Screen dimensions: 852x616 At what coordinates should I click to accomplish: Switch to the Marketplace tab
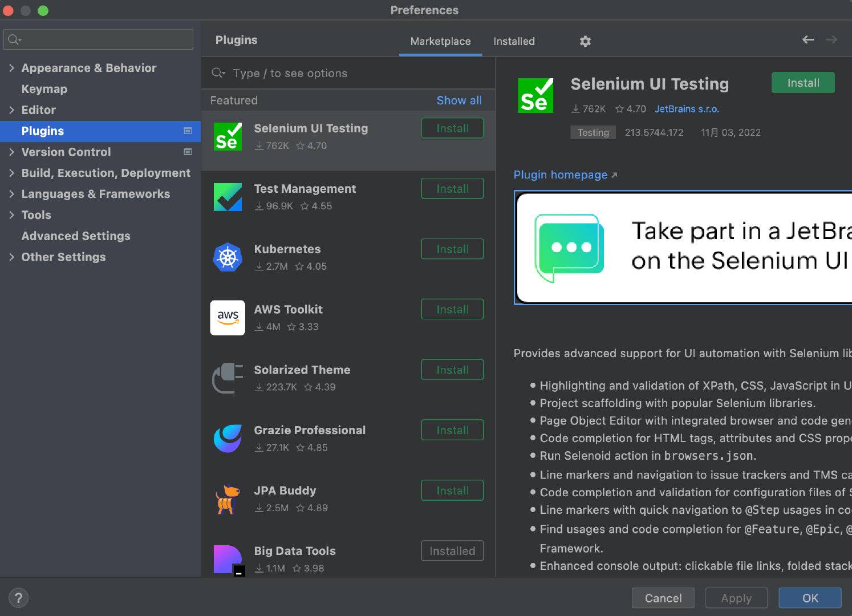tap(440, 41)
